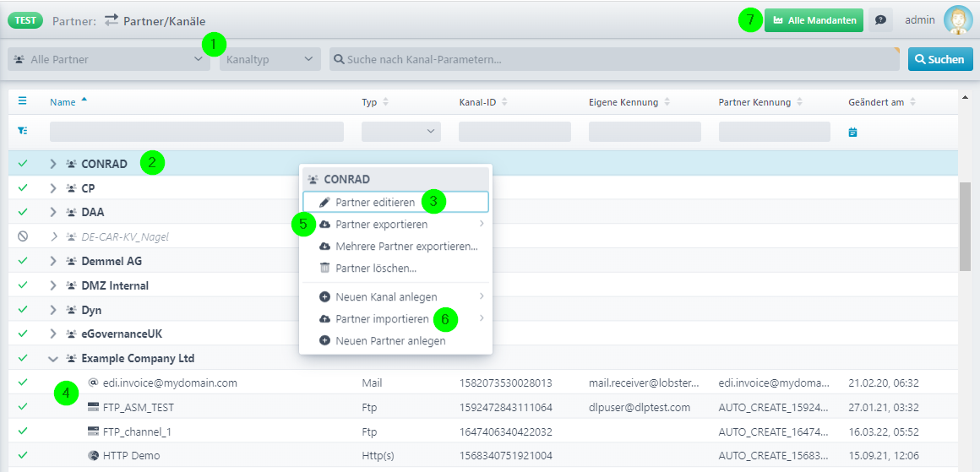The image size is (980, 472).
Task: Click the Partner/Kanäle swap arrows icon
Action: [x=112, y=20]
